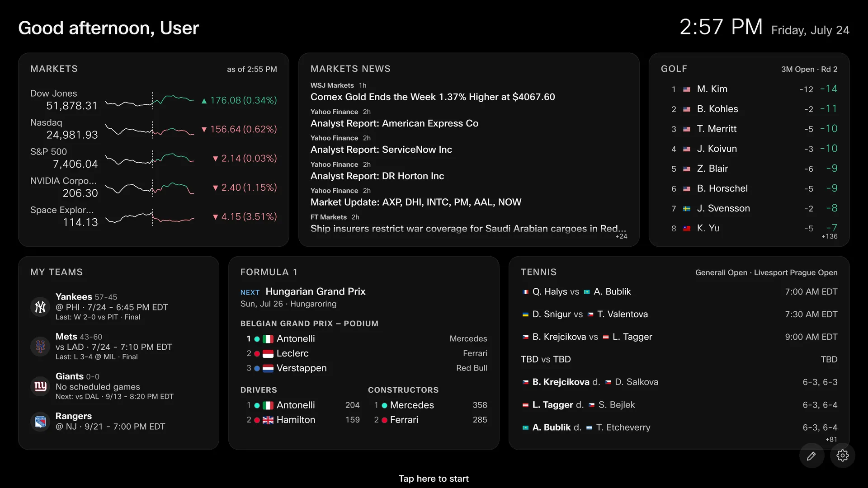Image resolution: width=868 pixels, height=488 pixels.
Task: Click Rangers @ NJ 9/21 game line
Action: tap(110, 427)
